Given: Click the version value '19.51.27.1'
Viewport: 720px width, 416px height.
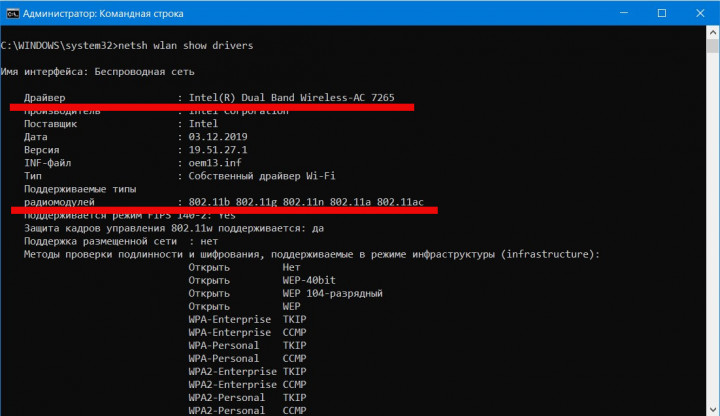Looking at the screenshot, I should [218, 150].
